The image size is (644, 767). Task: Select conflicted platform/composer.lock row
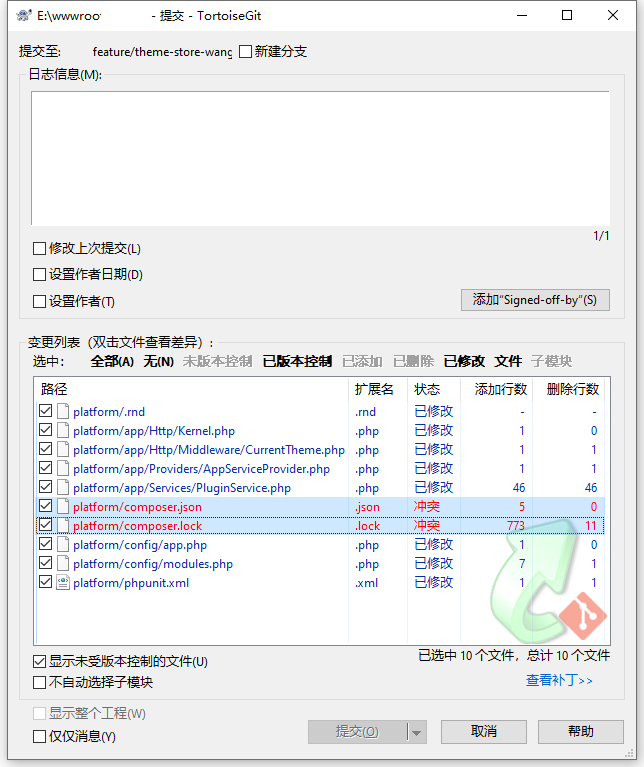click(x=320, y=525)
